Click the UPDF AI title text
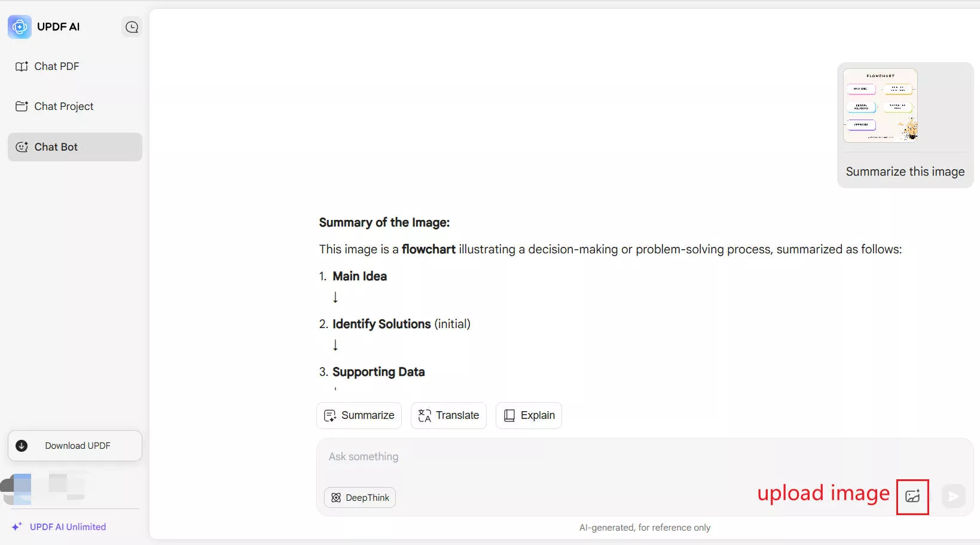 point(58,27)
